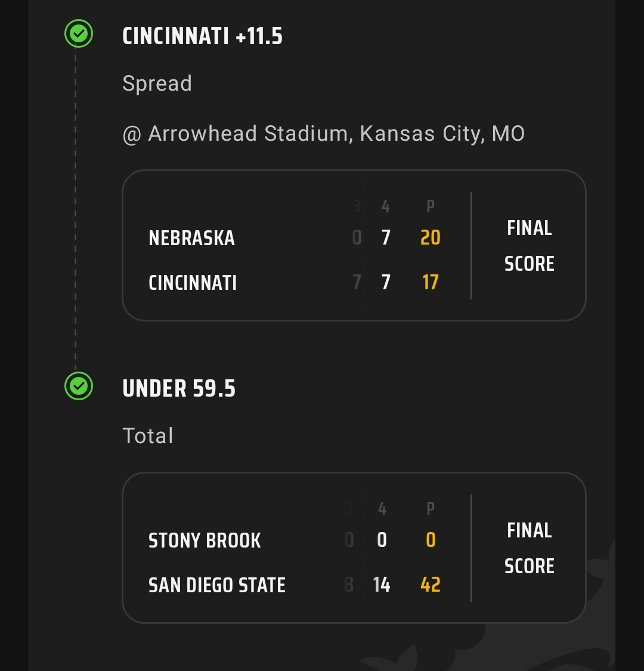Click FINAL SCORE label in Stony Brook game

click(529, 548)
